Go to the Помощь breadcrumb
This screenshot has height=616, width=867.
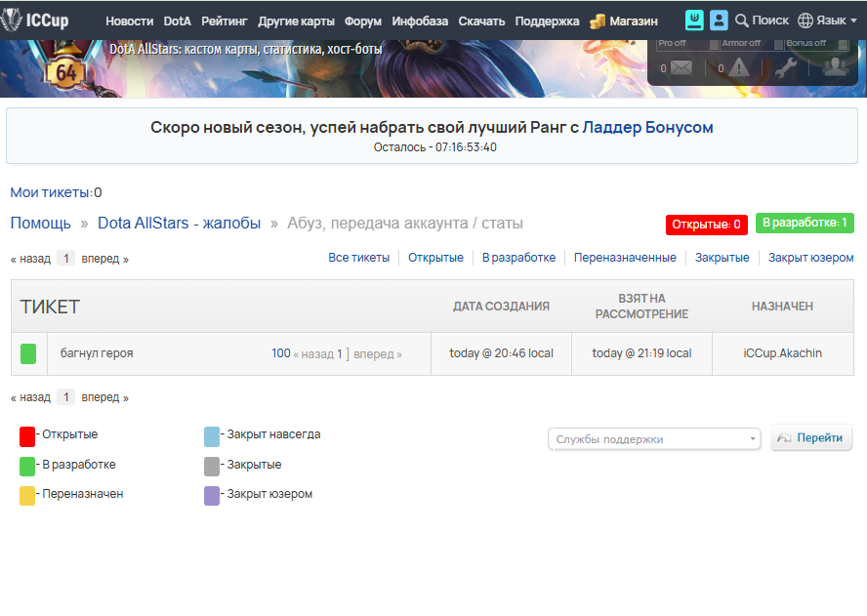coord(40,223)
